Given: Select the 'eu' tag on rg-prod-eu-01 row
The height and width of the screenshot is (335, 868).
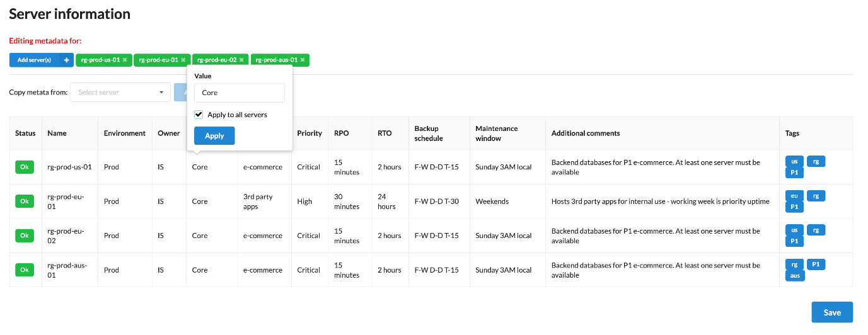Looking at the screenshot, I should [x=794, y=196].
